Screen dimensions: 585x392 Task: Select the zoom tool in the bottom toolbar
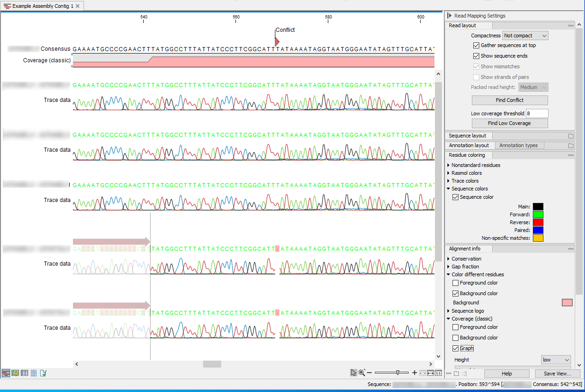362,373
